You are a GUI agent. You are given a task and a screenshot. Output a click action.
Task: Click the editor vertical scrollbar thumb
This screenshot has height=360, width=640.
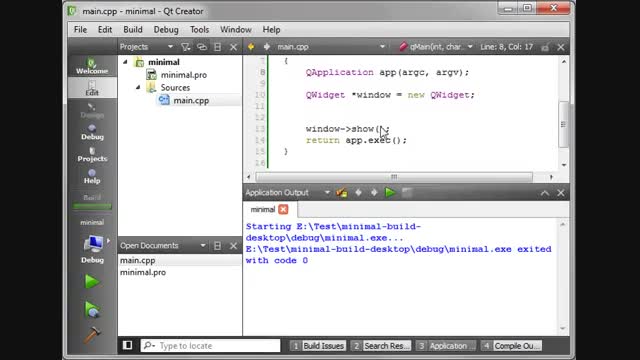click(563, 124)
